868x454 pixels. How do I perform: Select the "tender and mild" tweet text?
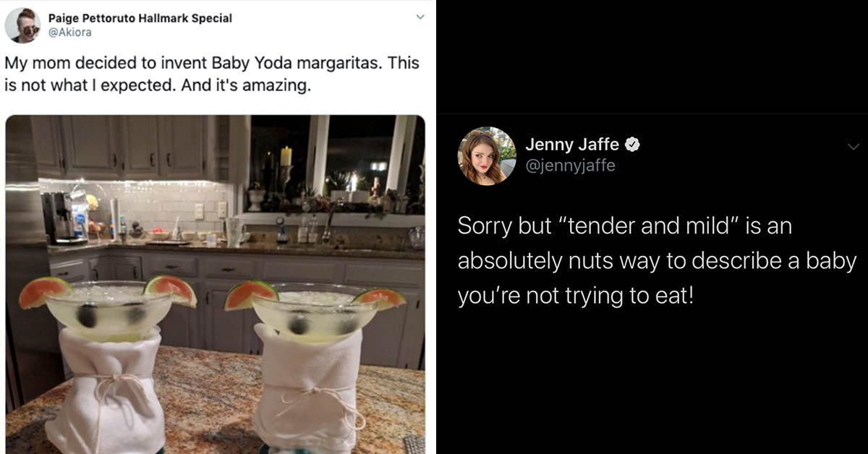[x=657, y=261]
